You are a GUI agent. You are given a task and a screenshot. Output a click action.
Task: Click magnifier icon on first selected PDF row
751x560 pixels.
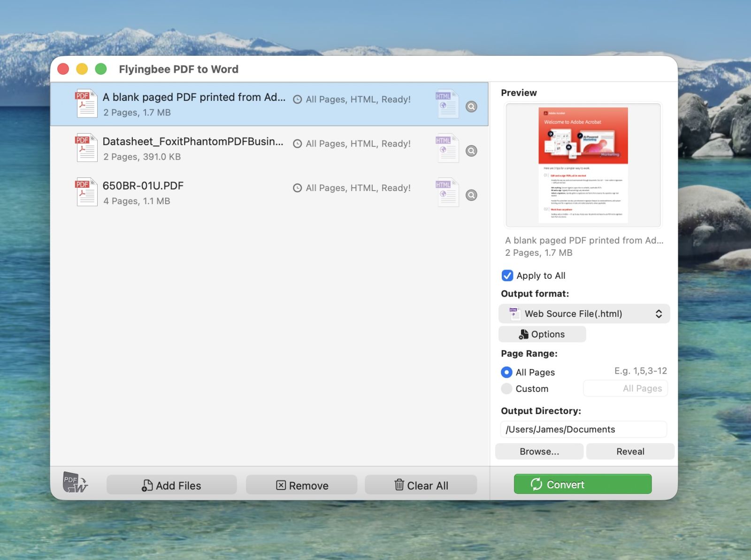471,107
